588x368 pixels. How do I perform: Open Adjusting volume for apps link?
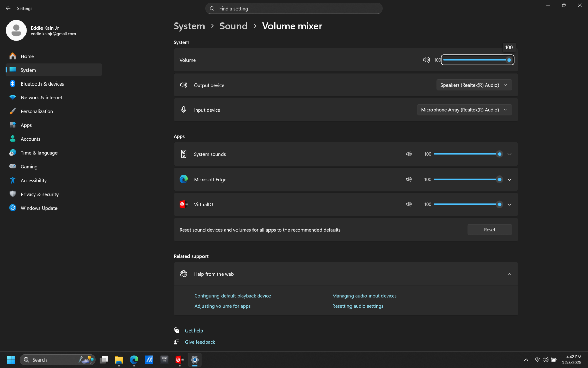coord(222,306)
